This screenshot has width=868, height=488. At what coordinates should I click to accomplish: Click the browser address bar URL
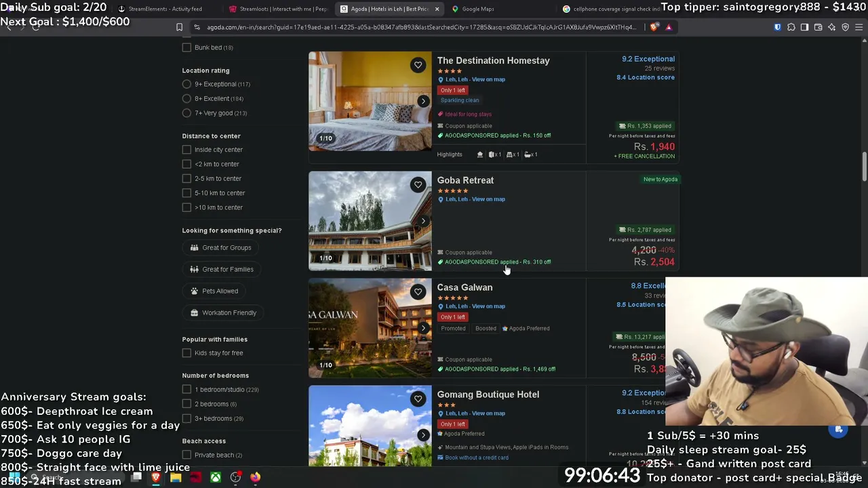point(422,27)
